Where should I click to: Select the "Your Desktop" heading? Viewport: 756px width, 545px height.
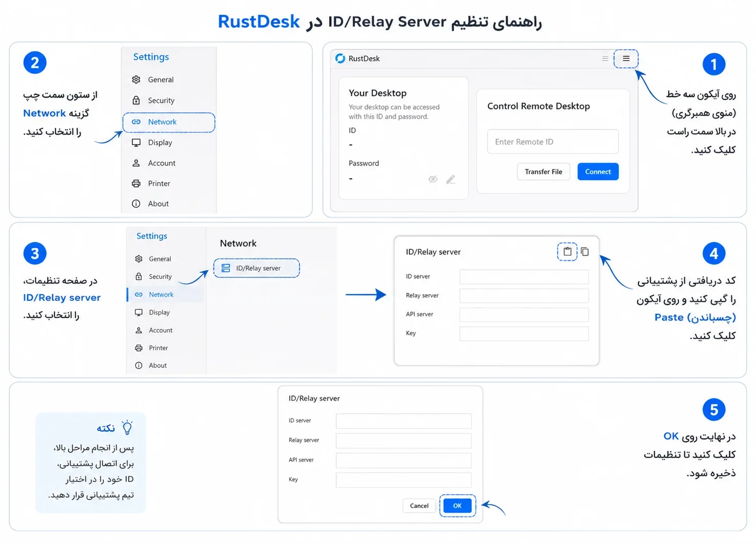click(378, 93)
